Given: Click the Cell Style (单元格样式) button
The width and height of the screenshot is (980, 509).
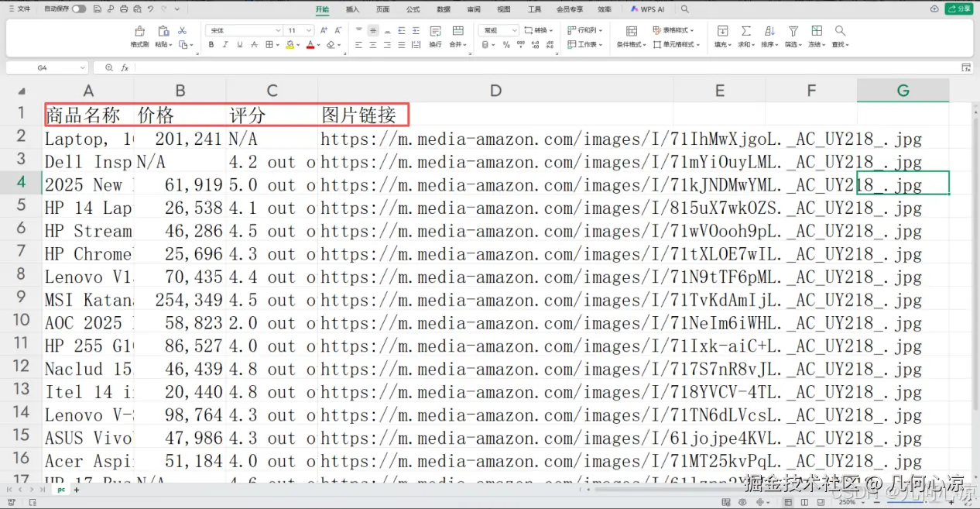Looking at the screenshot, I should tap(677, 44).
